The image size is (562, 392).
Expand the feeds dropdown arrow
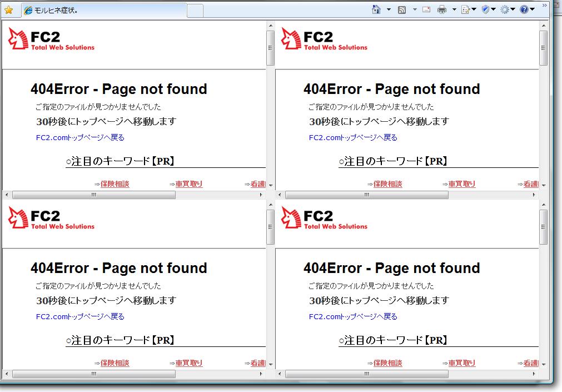(x=415, y=9)
